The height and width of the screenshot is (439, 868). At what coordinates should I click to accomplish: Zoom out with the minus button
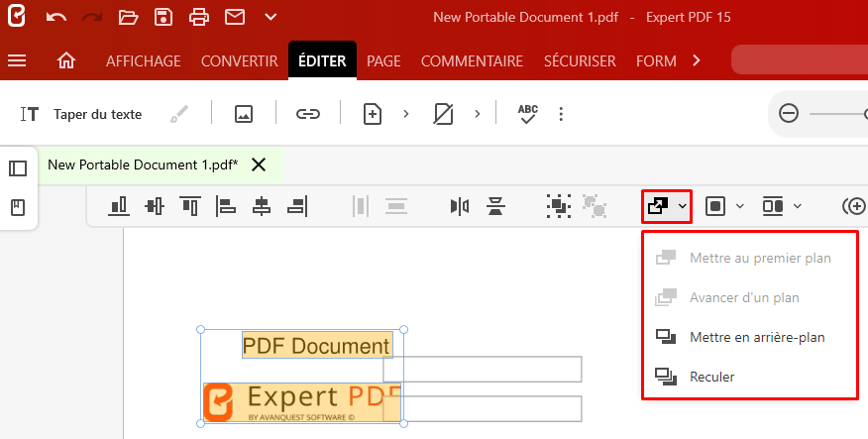[x=789, y=114]
